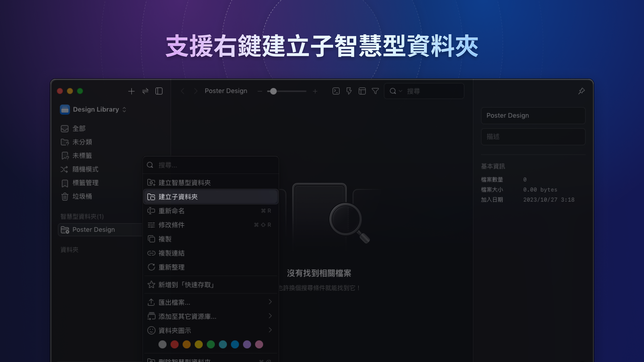The image size is (644, 362).
Task: Open the 垃圾桶 (trash) in the sidebar
Action: coord(82,197)
